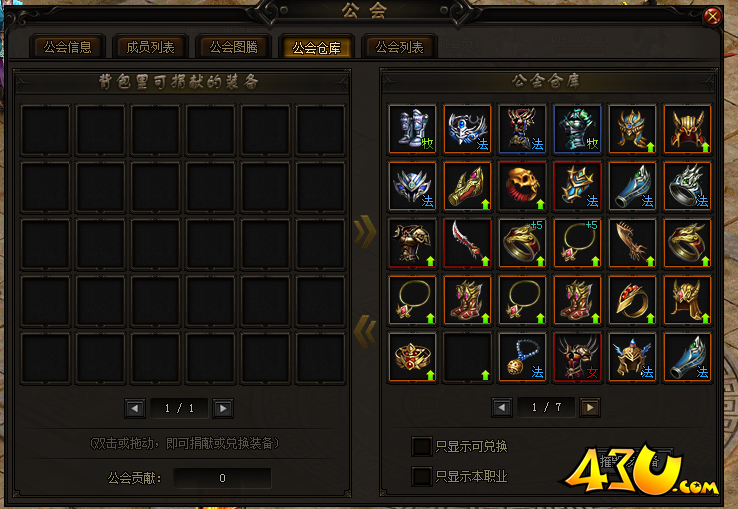Switch to 公会信息 tab
The image size is (738, 509).
(67, 47)
